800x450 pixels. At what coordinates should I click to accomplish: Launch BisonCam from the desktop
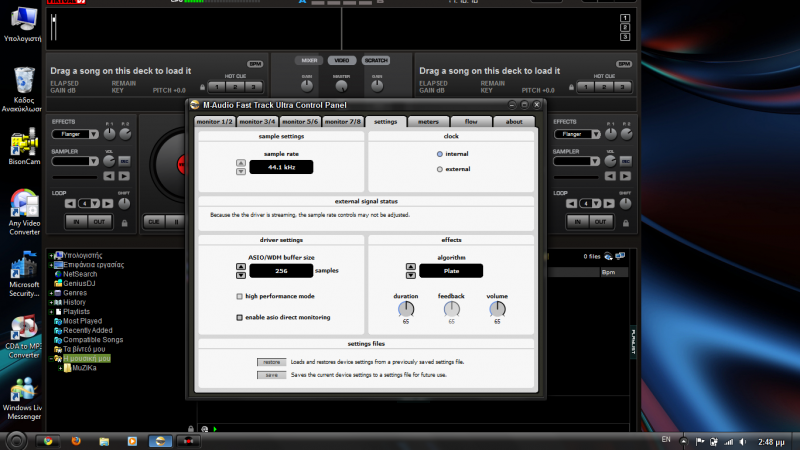(x=24, y=146)
